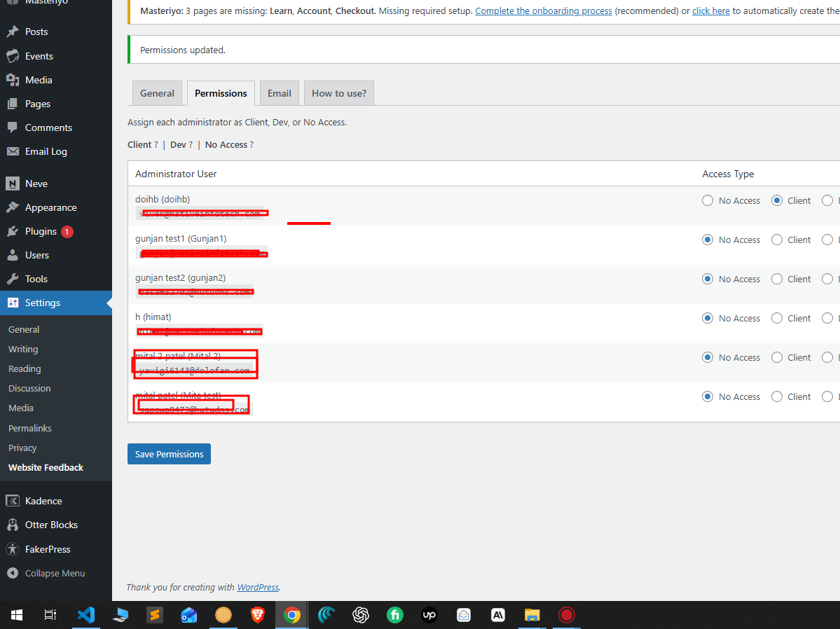Choose Client access for h (himat)

click(x=778, y=318)
